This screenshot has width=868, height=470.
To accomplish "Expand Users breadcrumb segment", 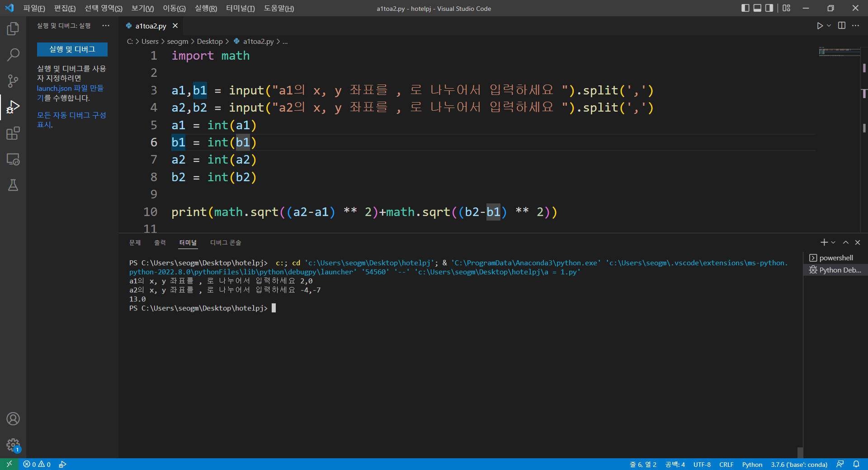I will tap(150, 42).
